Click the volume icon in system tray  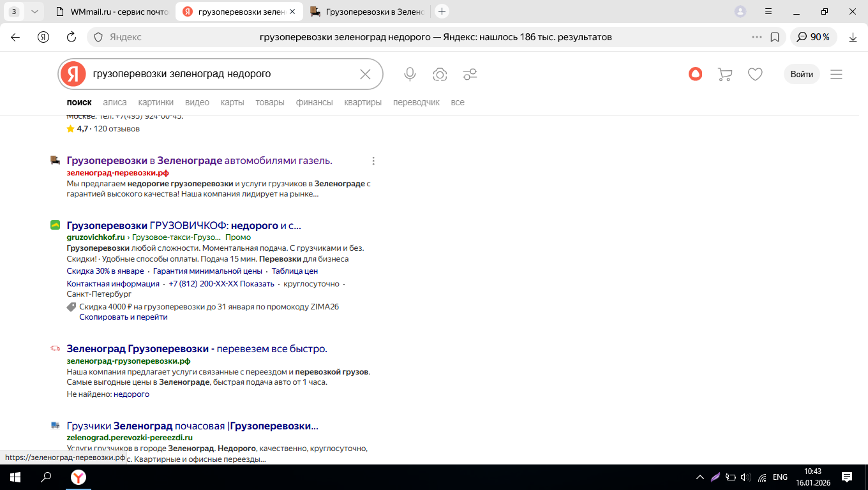click(745, 477)
